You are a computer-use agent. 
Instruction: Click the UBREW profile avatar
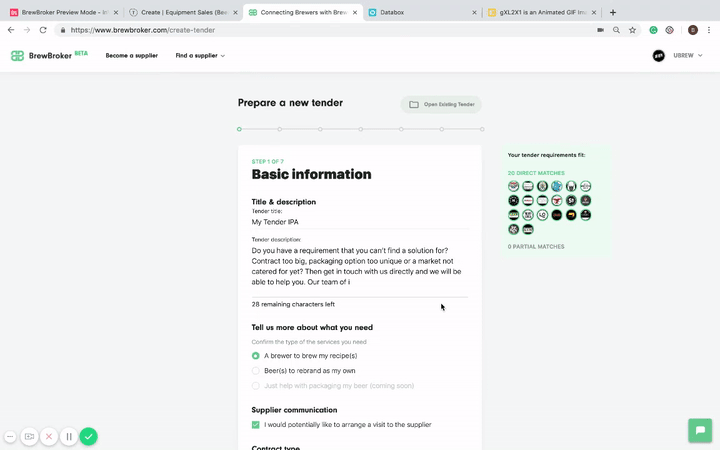659,56
